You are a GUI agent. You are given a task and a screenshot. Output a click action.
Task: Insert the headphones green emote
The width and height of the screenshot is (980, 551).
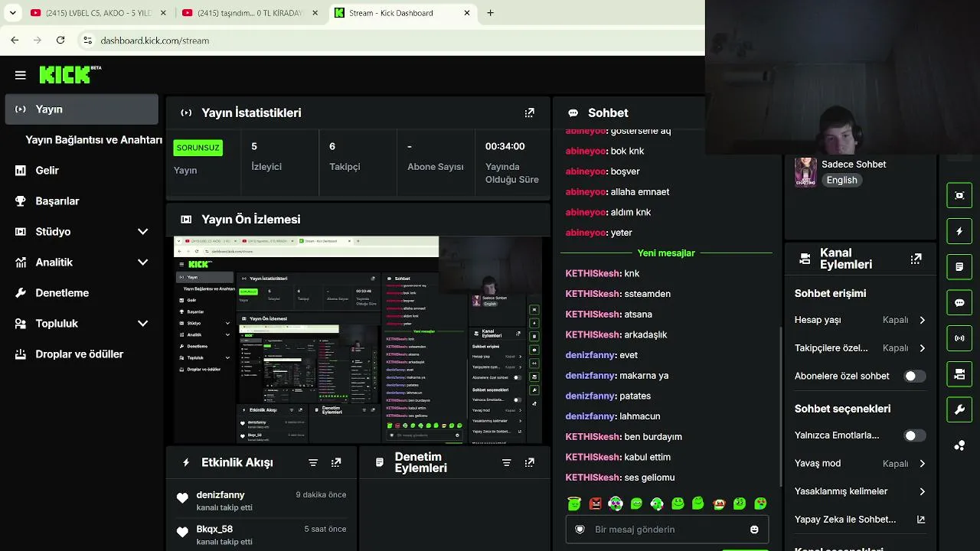coord(657,504)
